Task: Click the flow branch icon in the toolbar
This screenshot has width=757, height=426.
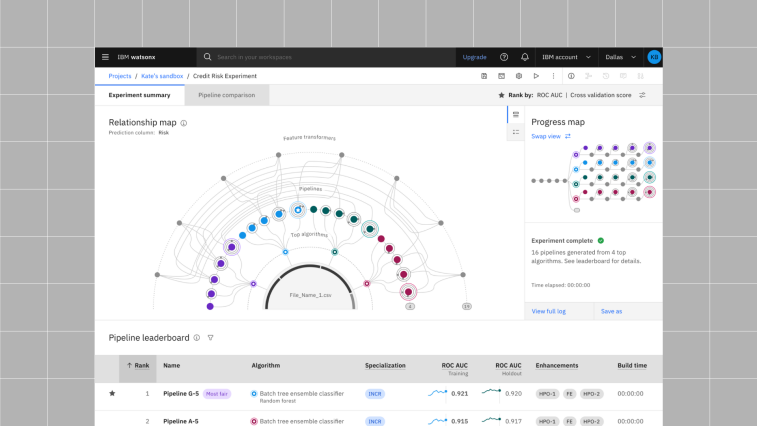Action: tap(589, 76)
